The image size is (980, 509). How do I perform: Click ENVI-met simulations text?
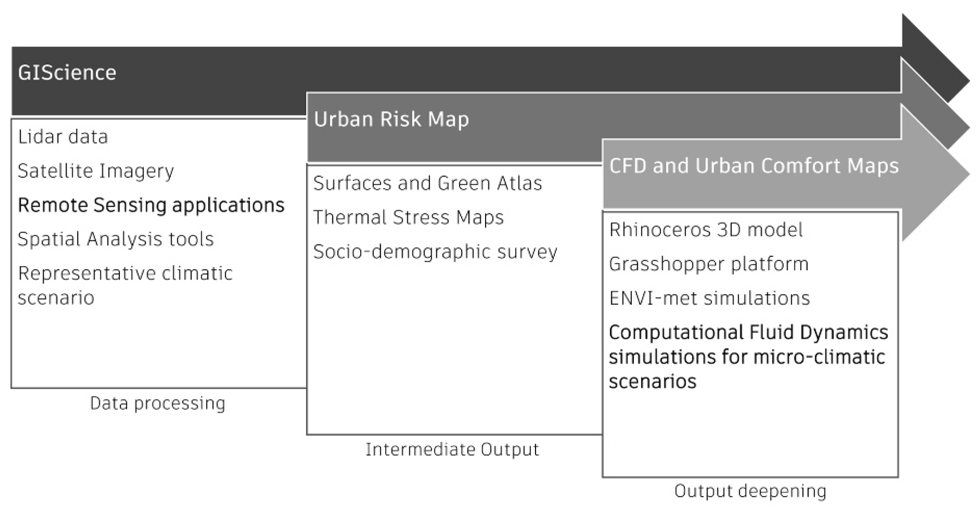(709, 298)
